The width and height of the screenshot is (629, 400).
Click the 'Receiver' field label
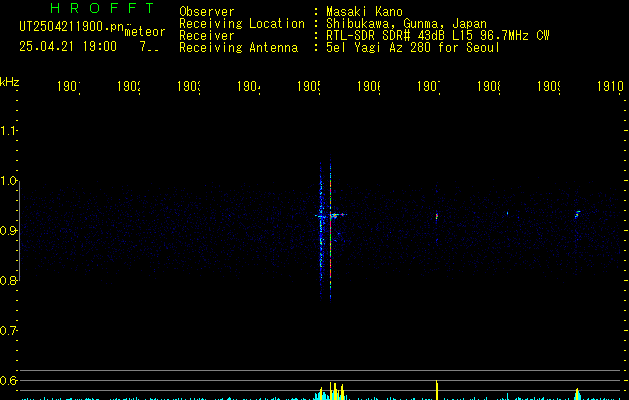coord(207,35)
